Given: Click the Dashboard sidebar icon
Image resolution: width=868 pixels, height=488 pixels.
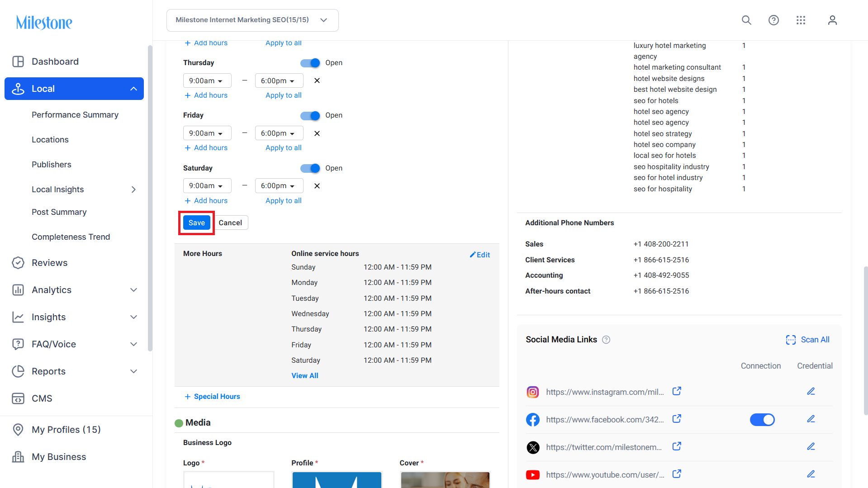Looking at the screenshot, I should click(x=18, y=62).
